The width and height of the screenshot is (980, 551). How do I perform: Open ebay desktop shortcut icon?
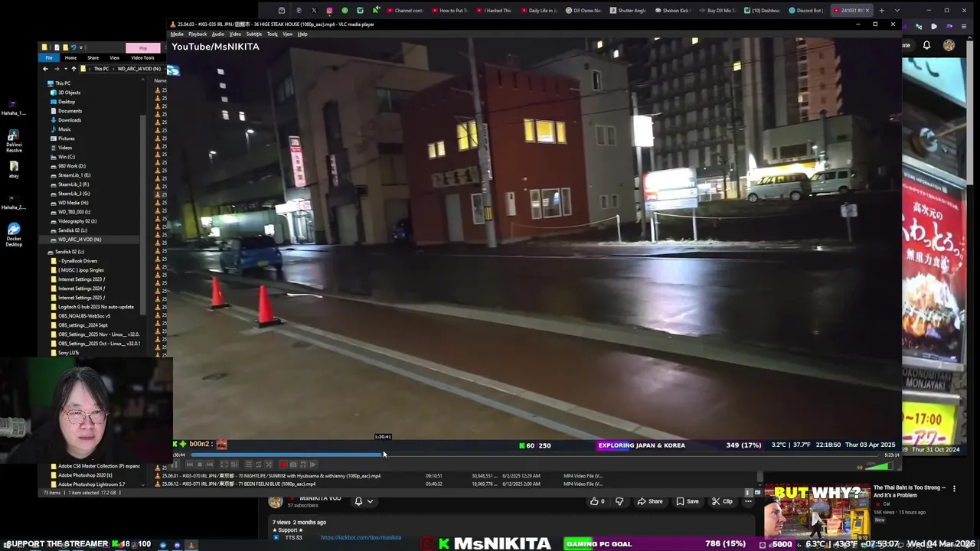click(13, 168)
